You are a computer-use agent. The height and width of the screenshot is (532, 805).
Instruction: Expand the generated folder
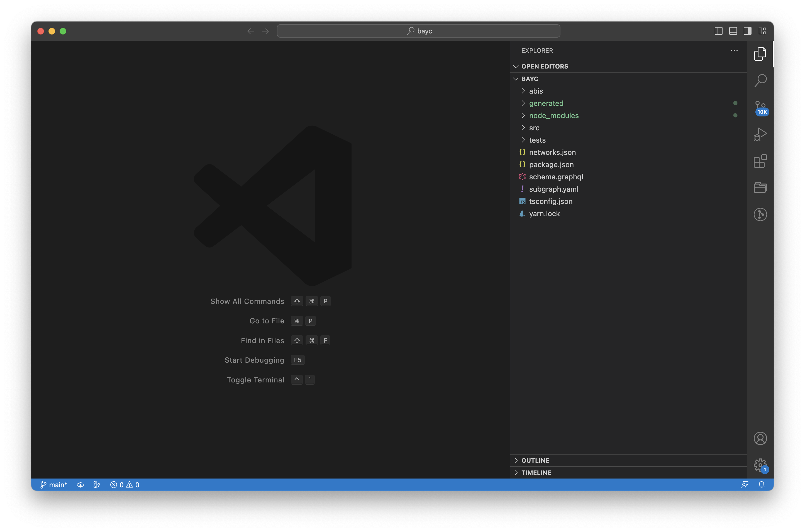click(629, 103)
